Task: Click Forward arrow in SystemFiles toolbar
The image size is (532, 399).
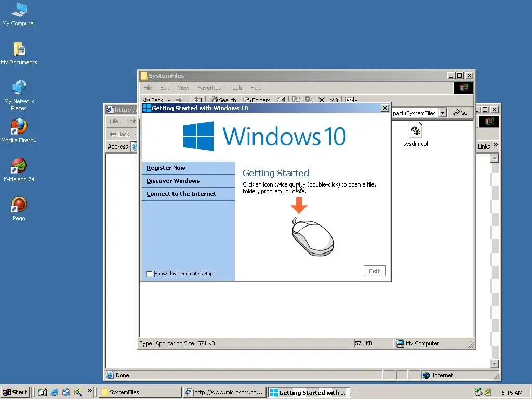Action: tap(179, 100)
